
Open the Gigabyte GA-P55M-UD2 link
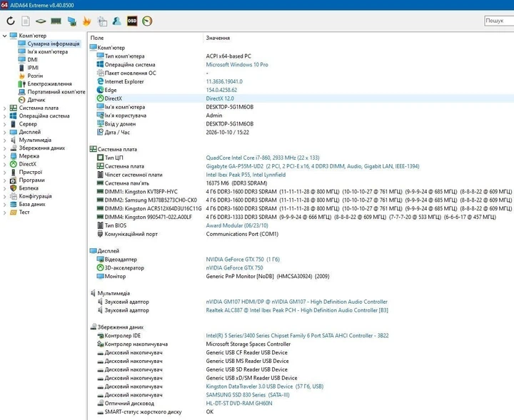pos(313,166)
